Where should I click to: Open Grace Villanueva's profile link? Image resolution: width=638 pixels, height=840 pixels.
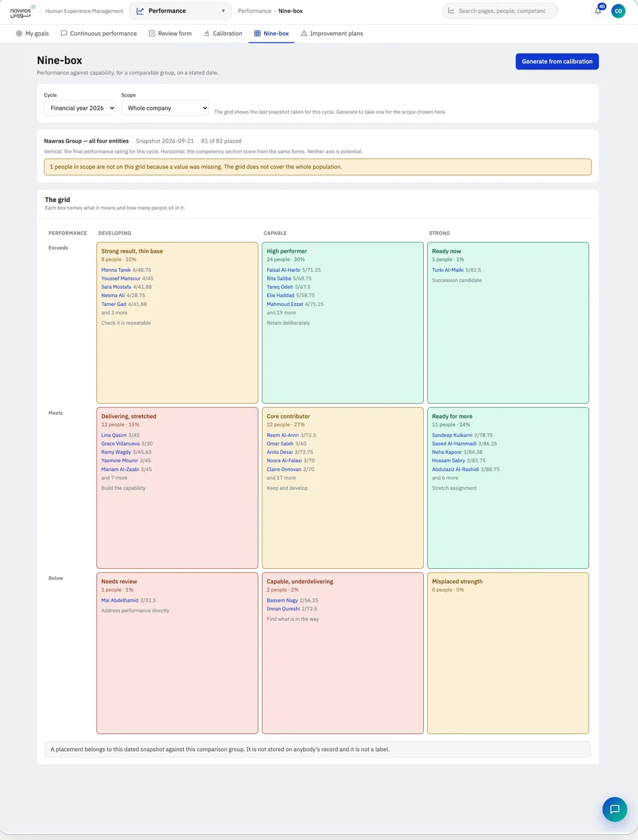pos(121,443)
